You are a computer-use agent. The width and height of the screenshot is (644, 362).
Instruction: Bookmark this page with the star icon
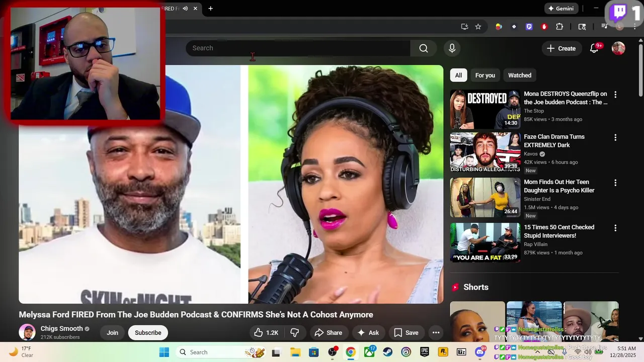point(478,27)
